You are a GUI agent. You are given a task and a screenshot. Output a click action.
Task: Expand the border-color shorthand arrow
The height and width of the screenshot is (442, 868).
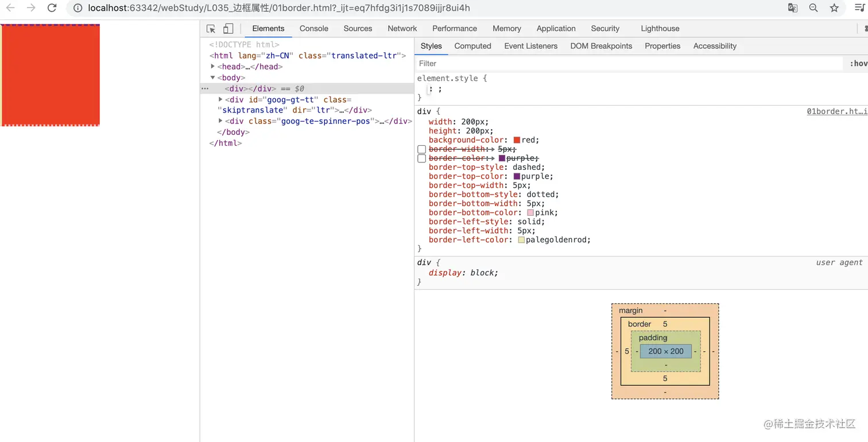(x=492, y=158)
